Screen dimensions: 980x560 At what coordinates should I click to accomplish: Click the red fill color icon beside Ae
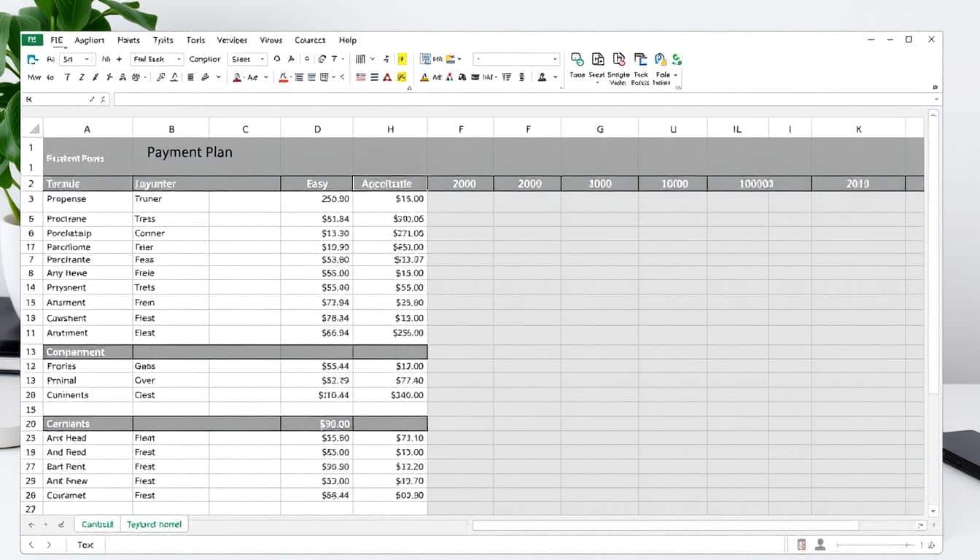[x=237, y=77]
